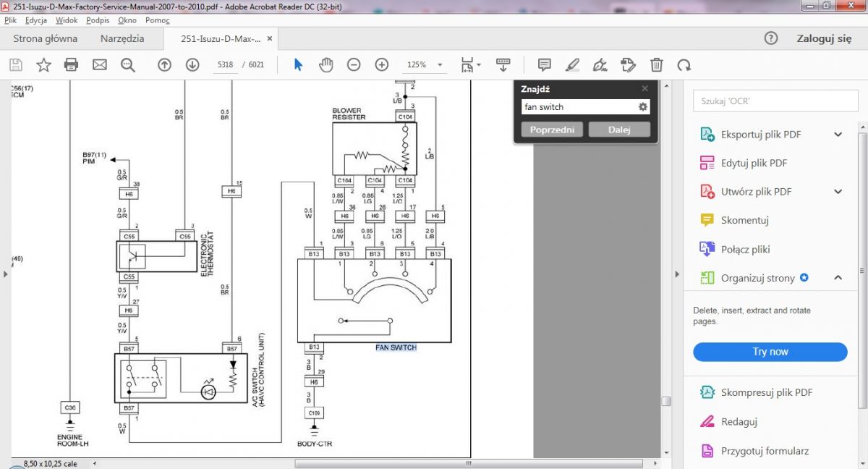Switch to Strona główna tab
Viewport: 868px width, 469px height.
(46, 39)
